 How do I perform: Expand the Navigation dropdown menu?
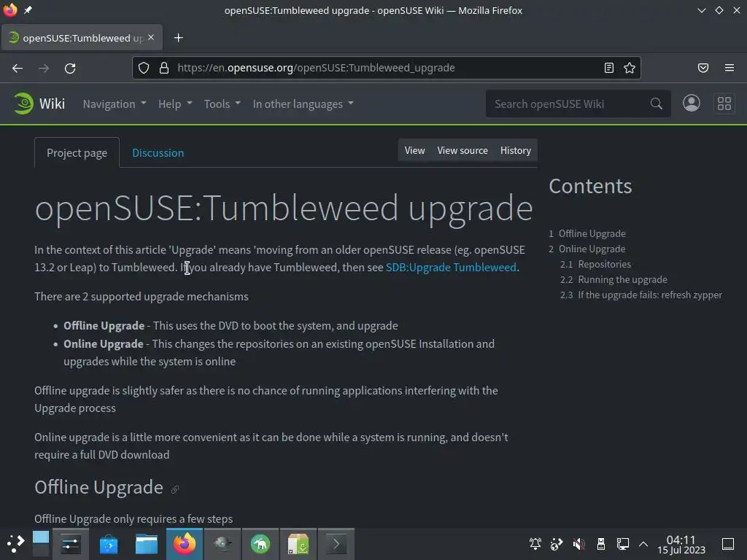click(x=115, y=104)
